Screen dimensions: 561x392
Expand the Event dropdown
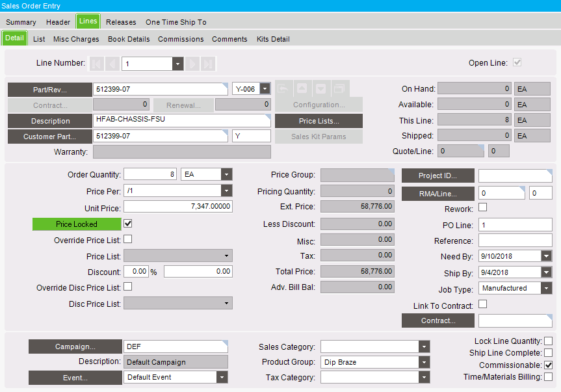click(x=222, y=377)
